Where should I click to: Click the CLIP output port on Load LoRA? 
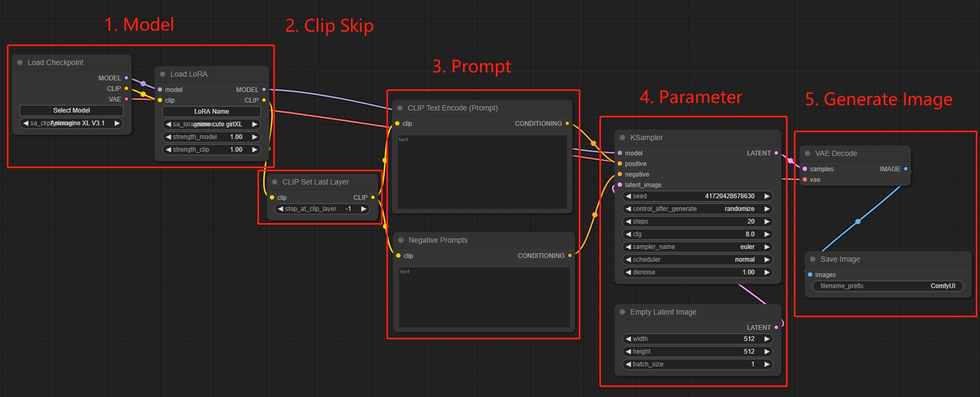(264, 100)
